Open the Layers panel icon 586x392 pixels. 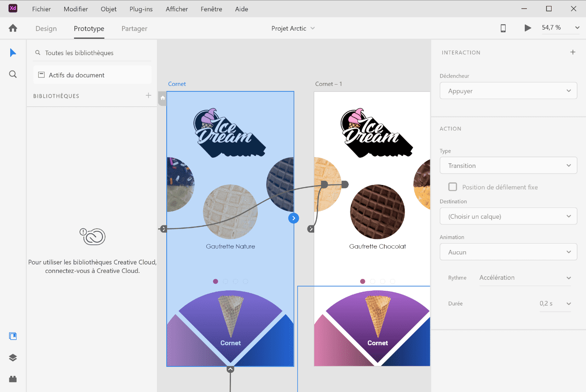[13, 358]
